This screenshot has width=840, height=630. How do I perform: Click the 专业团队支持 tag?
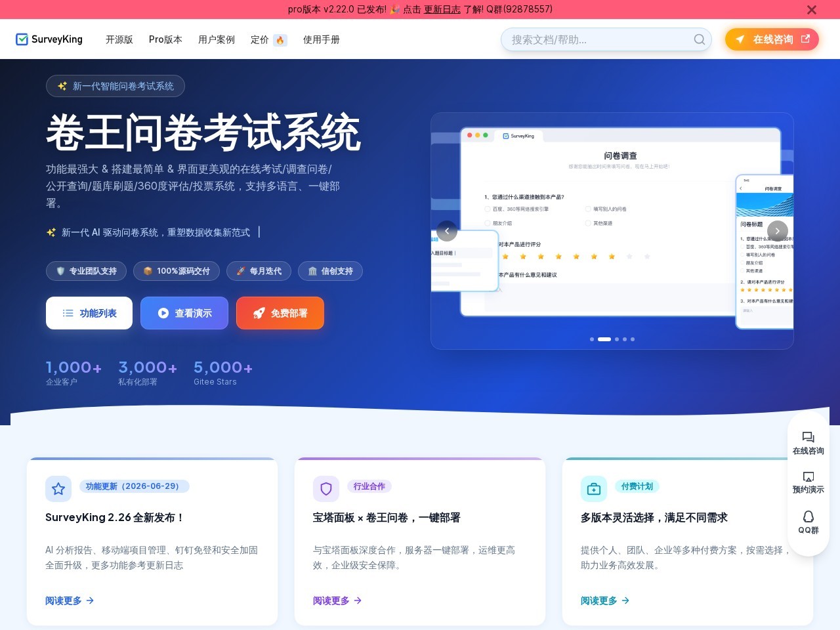tap(86, 271)
